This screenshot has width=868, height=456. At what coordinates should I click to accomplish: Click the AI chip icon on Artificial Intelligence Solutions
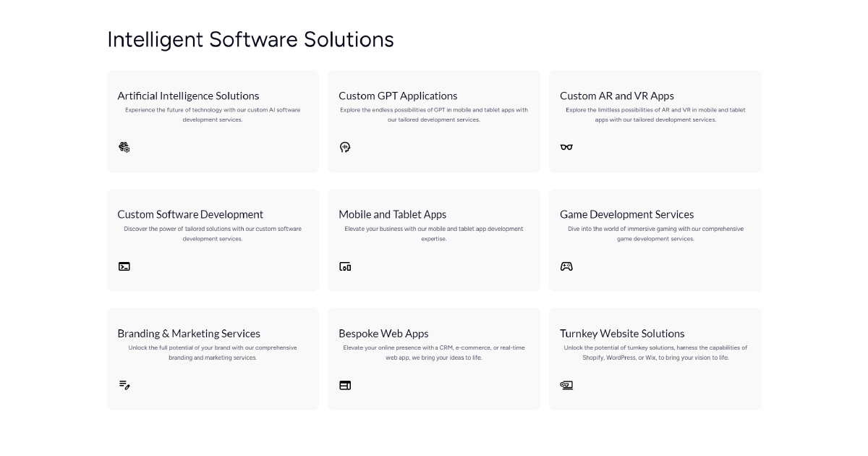124,147
